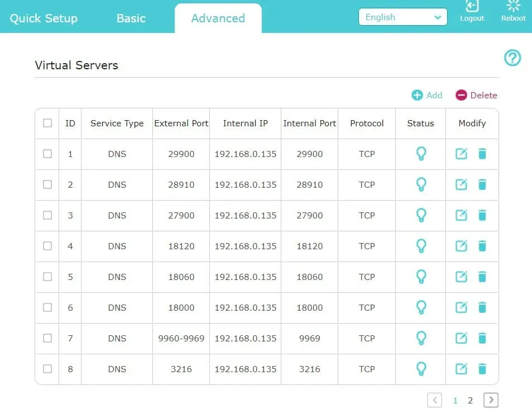Delete the rule with external port 28910
Screen dimensions: 532x418
[x=482, y=184]
